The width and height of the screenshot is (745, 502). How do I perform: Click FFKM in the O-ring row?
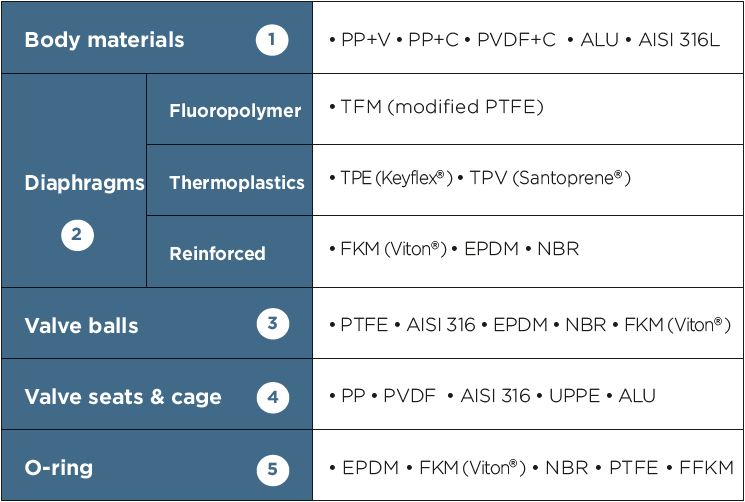[x=706, y=468]
